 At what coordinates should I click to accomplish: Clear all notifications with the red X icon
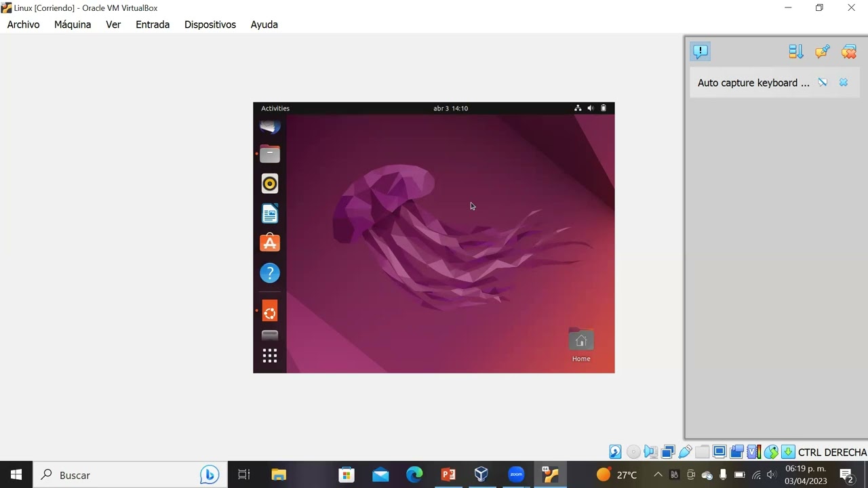tap(849, 52)
